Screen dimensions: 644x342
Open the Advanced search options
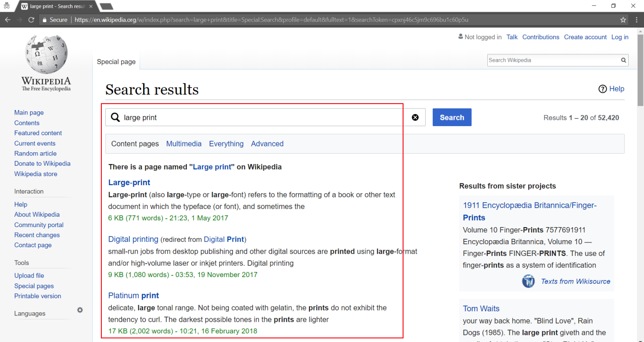[267, 144]
